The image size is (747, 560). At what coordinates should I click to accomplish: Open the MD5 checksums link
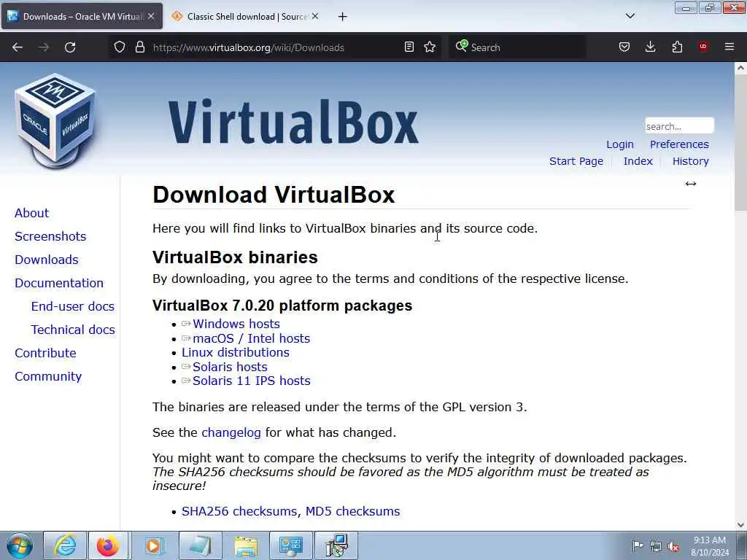click(x=352, y=511)
